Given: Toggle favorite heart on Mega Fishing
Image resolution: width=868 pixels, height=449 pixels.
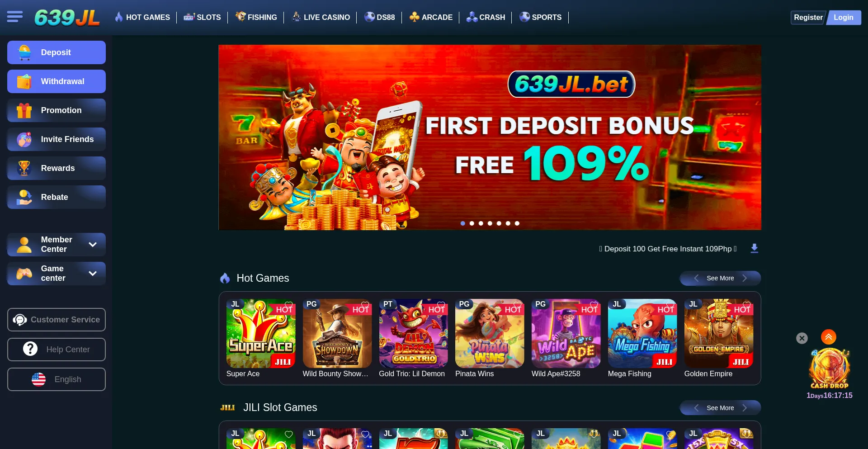Looking at the screenshot, I should 670,305.
